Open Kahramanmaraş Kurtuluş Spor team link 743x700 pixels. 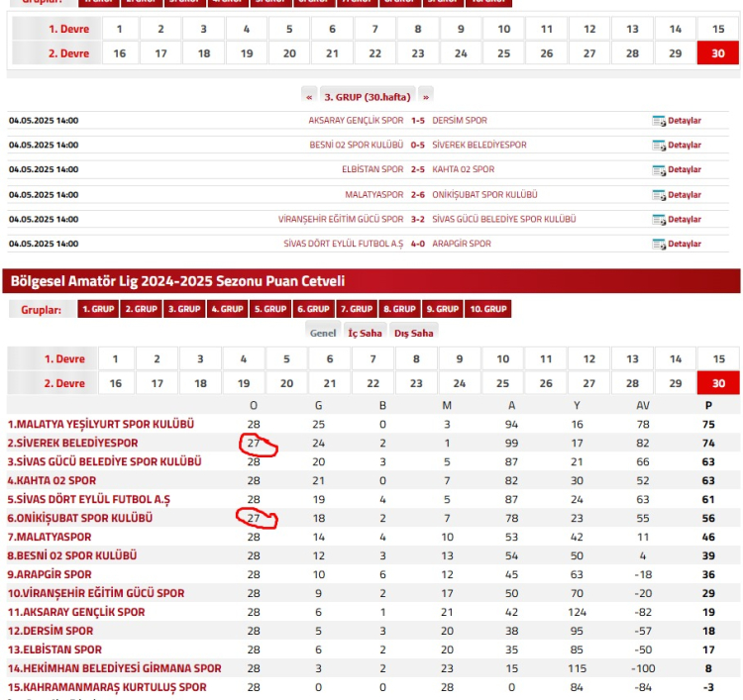click(107, 687)
